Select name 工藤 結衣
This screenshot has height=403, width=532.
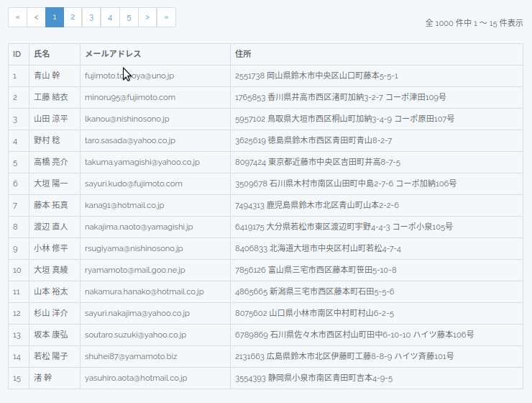pyautogui.click(x=51, y=97)
